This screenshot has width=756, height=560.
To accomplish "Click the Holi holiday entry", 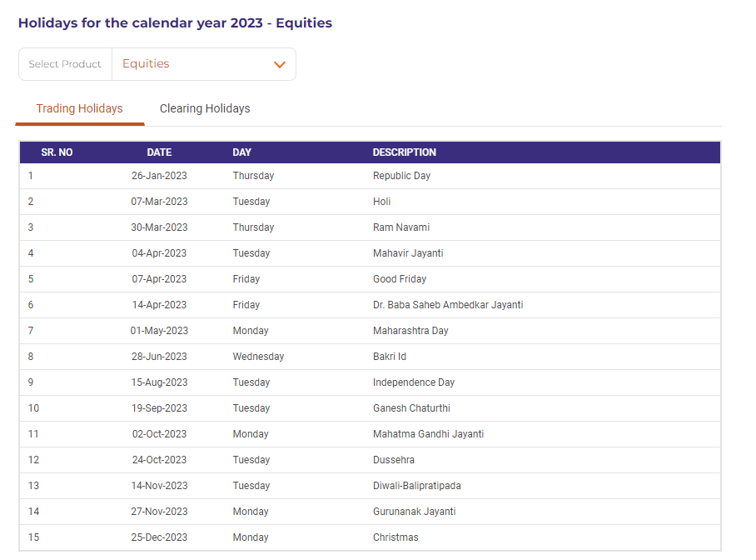I will coord(381,202).
